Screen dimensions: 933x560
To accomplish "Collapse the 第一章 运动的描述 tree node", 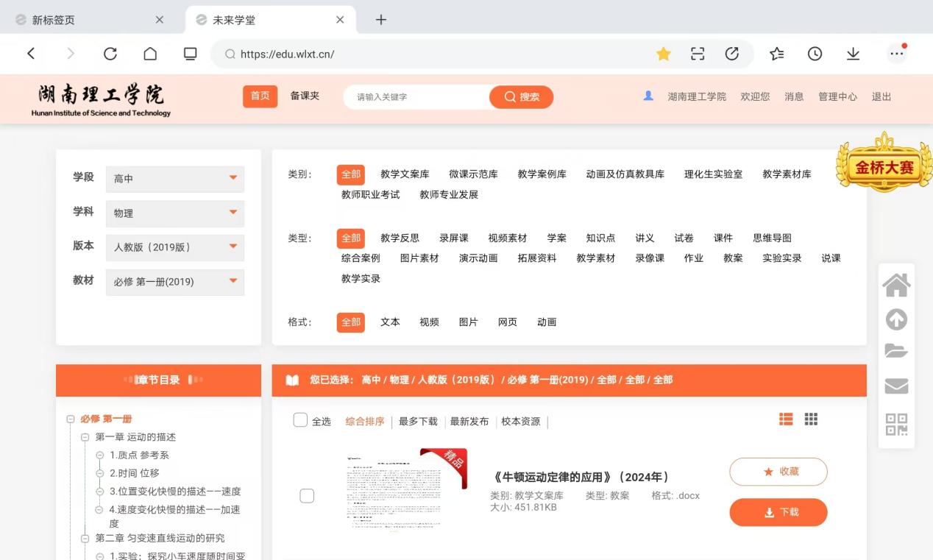I will (x=85, y=437).
